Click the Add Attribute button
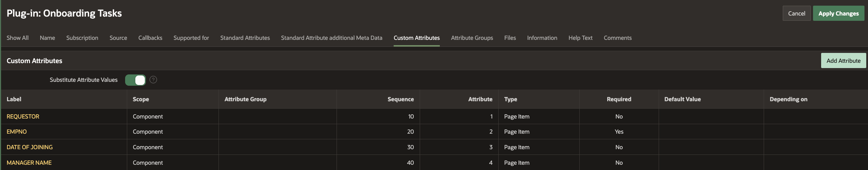 click(843, 61)
